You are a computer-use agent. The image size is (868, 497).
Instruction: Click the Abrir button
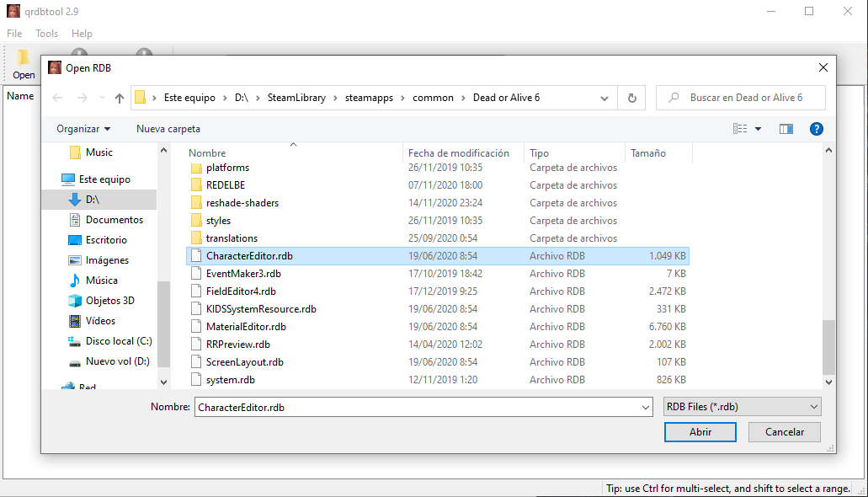[x=700, y=431]
